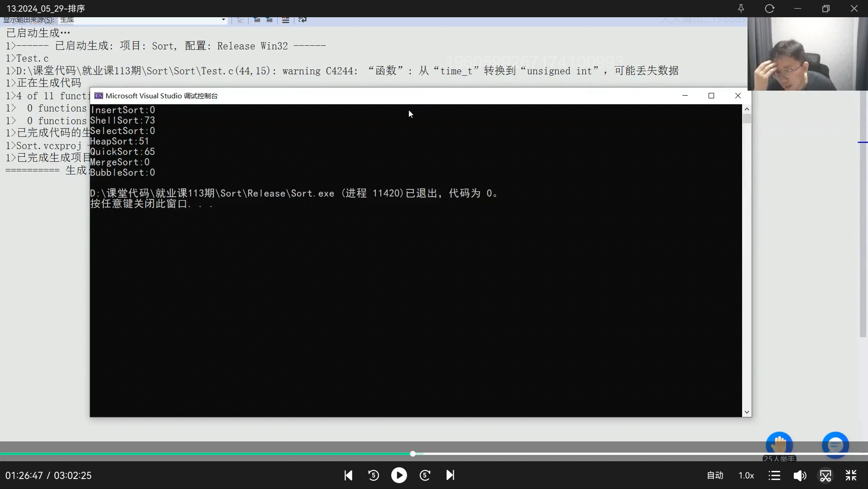Click the find message in code icon

[240, 20]
